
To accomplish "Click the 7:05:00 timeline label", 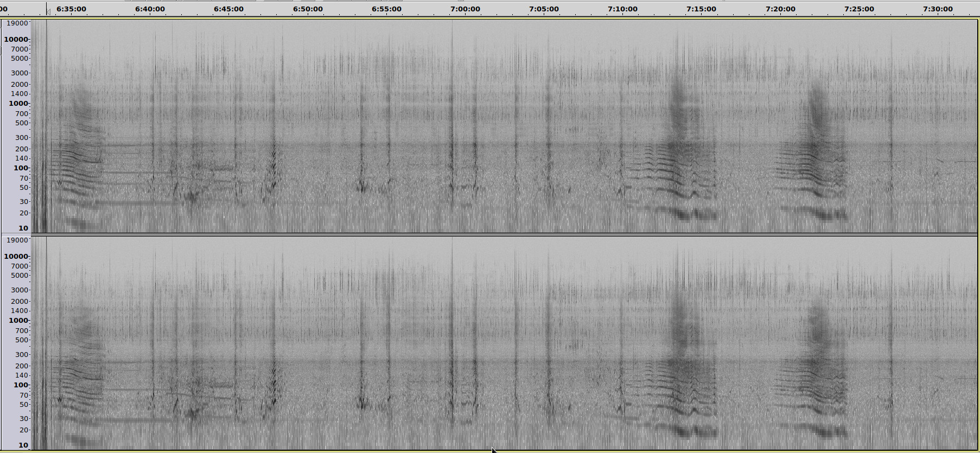I will coord(544,9).
